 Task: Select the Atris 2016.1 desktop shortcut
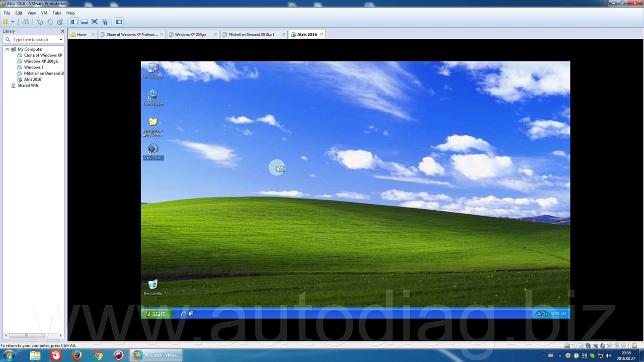coord(153,152)
